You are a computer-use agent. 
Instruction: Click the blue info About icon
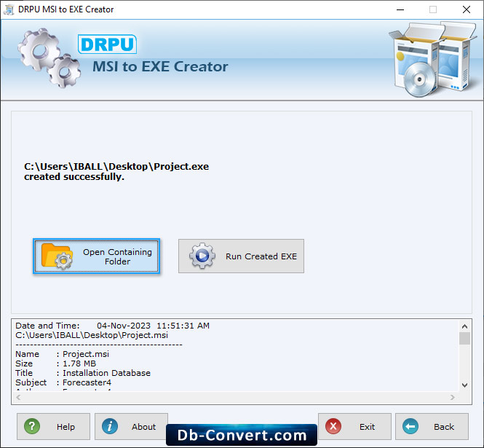tap(110, 426)
